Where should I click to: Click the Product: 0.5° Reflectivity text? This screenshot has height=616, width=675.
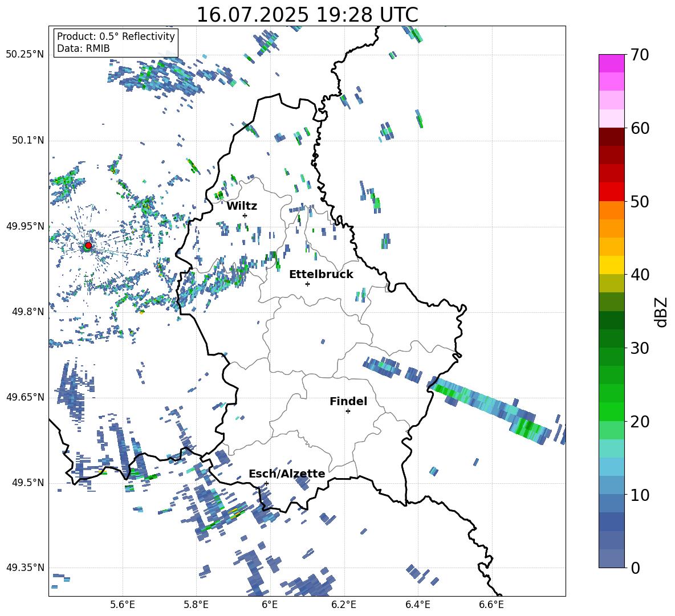(116, 36)
